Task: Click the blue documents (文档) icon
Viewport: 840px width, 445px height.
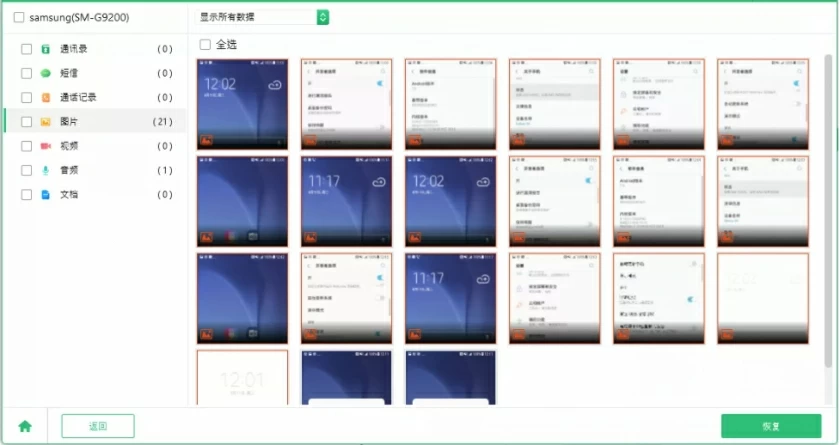Action: [x=45, y=195]
